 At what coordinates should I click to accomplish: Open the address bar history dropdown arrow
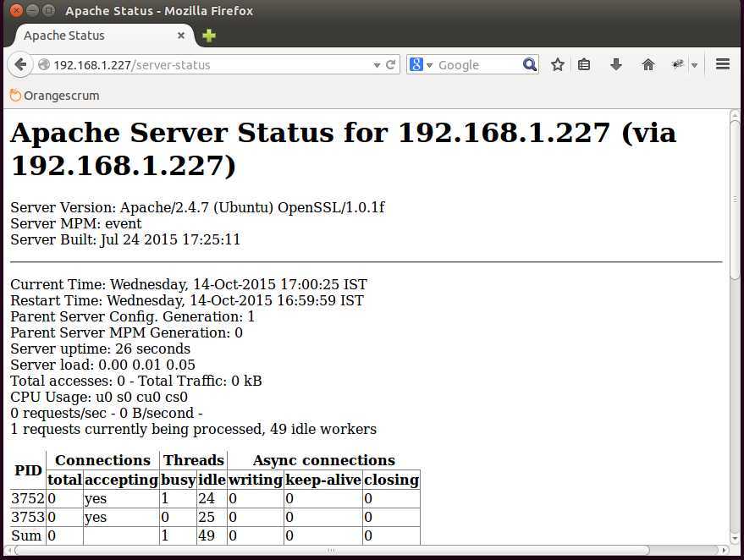[376, 64]
